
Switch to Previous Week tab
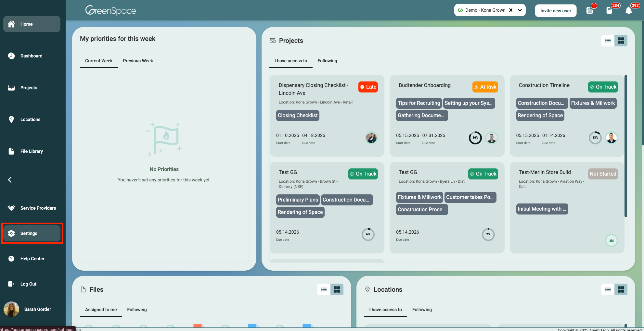(x=138, y=61)
